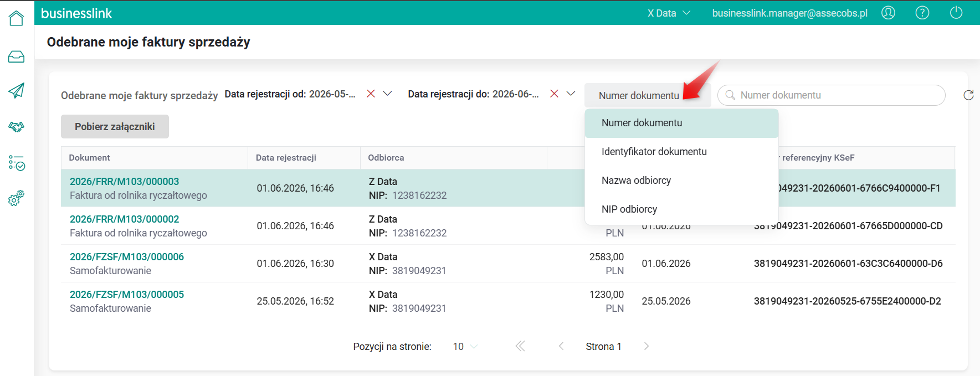This screenshot has height=376, width=980.
Task: Select 'Numer dokumentu' from the dropdown list
Action: tap(681, 123)
